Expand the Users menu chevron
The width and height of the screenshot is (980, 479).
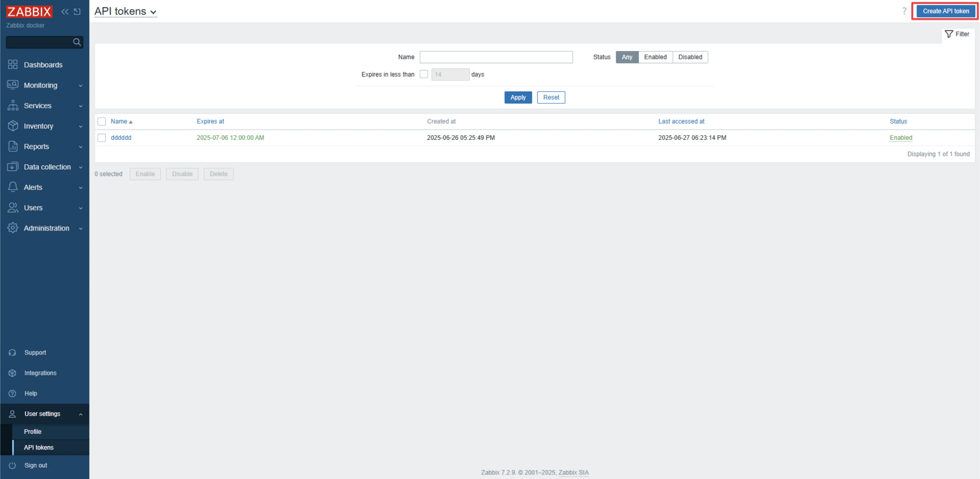point(81,208)
